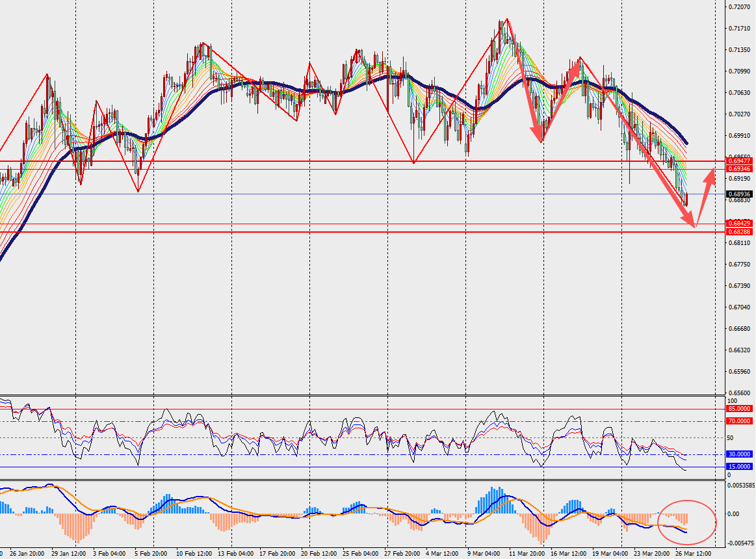Select the current price label 0.68936

740,194
